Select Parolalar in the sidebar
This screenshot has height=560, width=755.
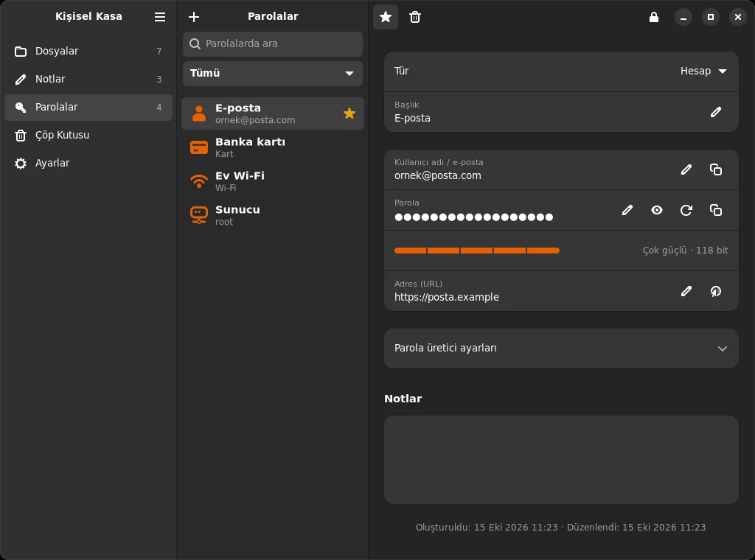click(x=88, y=108)
